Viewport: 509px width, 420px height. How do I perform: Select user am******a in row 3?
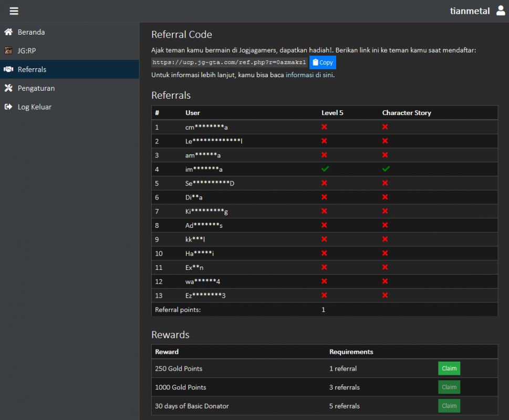tap(203, 155)
